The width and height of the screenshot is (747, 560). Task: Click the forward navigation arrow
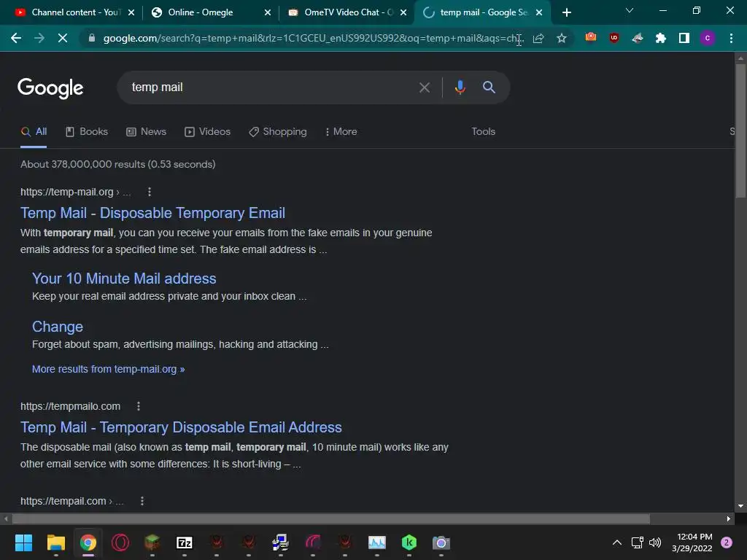point(39,38)
